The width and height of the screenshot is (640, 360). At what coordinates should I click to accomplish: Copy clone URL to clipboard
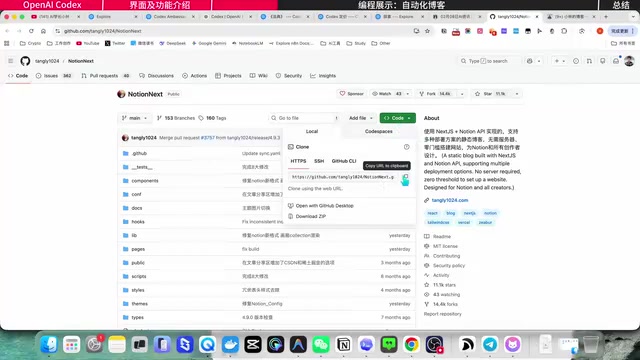click(405, 177)
